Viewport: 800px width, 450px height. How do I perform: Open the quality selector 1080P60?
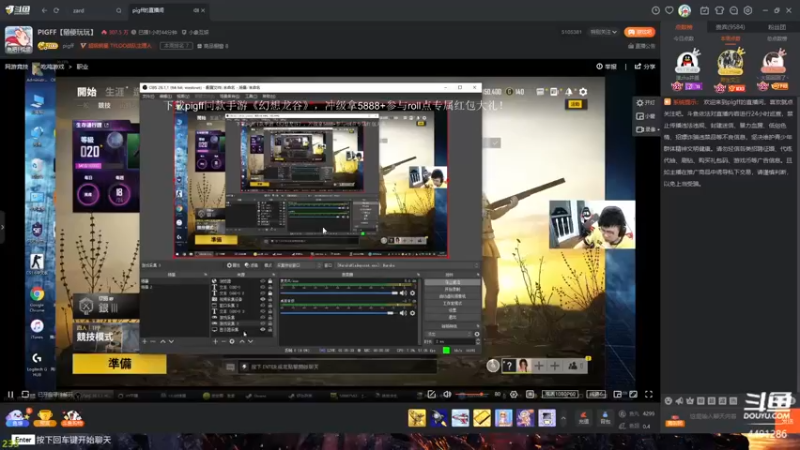(x=560, y=394)
